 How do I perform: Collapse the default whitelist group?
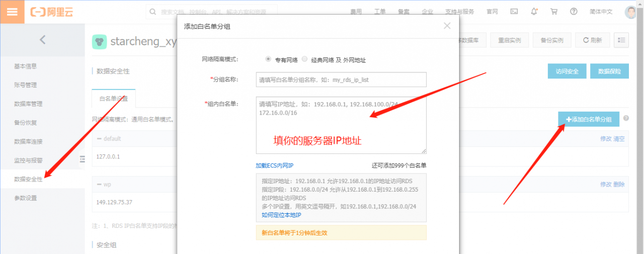pyautogui.click(x=100, y=139)
